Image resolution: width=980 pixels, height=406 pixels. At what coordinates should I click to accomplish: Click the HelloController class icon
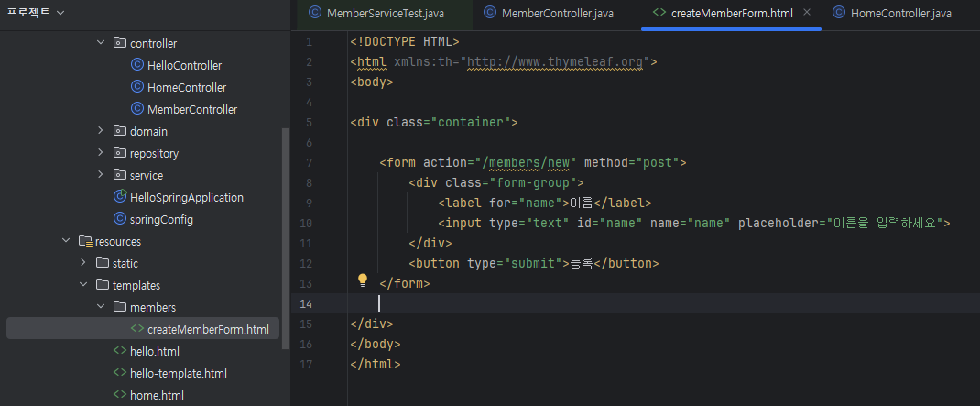pyautogui.click(x=137, y=65)
